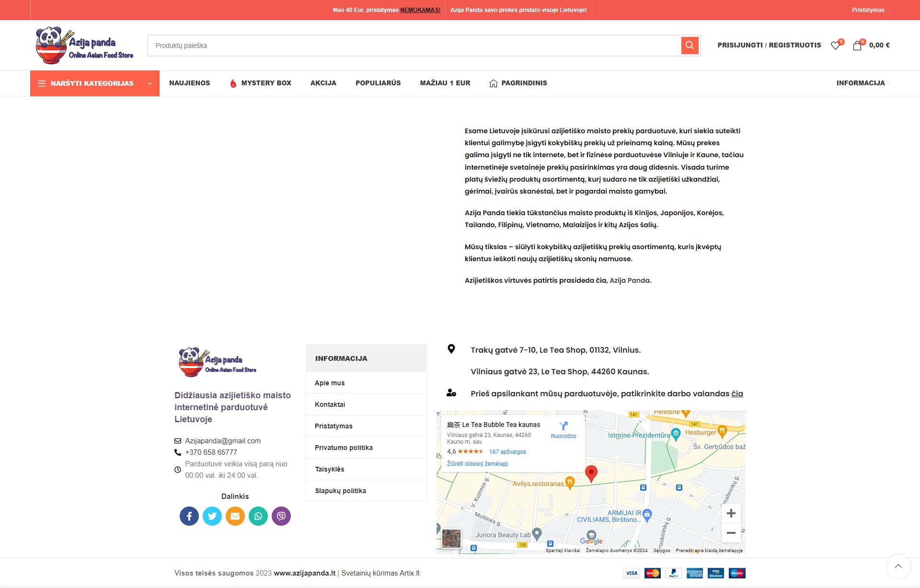Click Žiūrėti didesnį žemėlapį map link
The image size is (920, 588).
click(477, 464)
